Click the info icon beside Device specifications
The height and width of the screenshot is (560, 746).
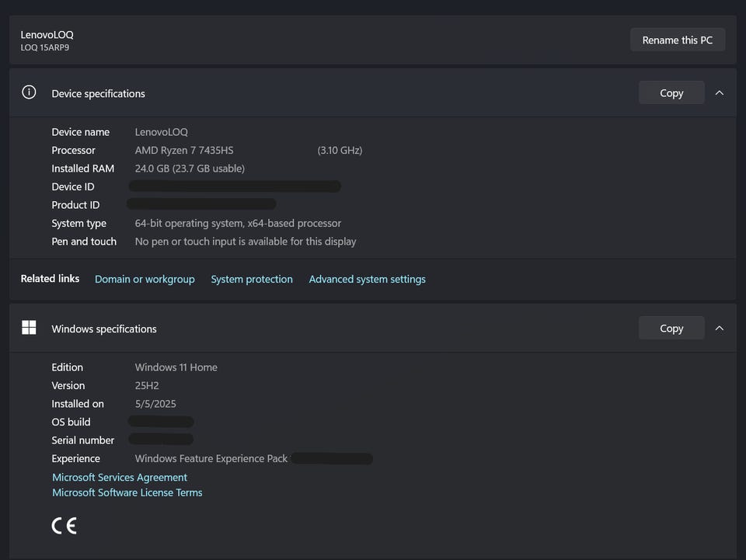29,92
